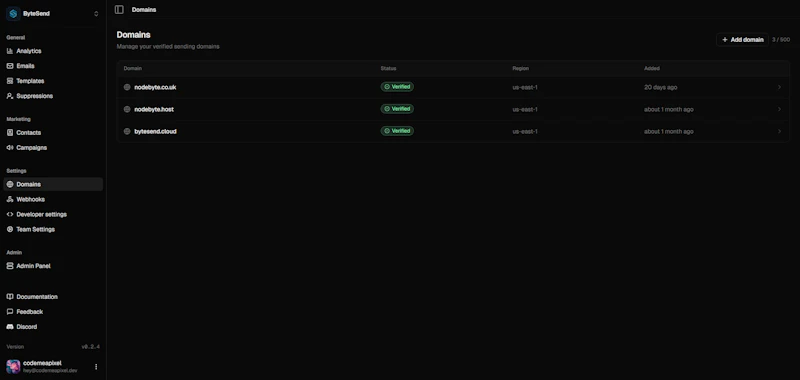Click the 3 / 500 domain count
The width and height of the screenshot is (800, 380).
[x=781, y=40]
